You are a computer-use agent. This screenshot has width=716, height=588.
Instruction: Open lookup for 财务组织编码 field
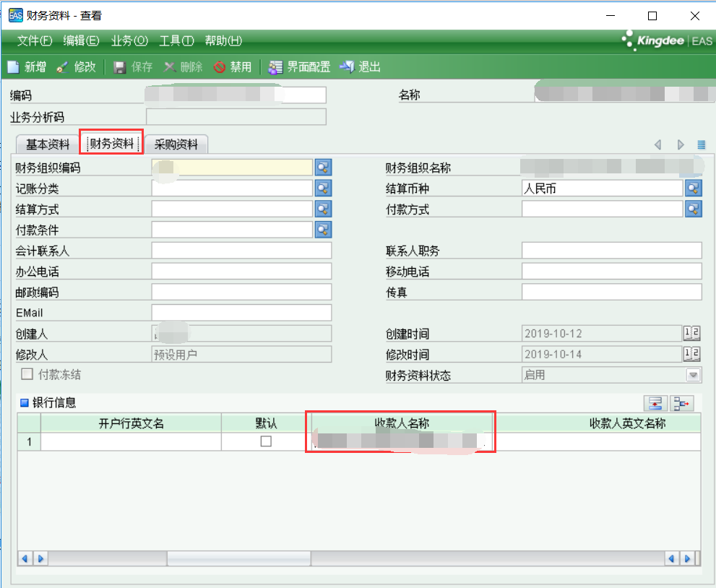[x=323, y=168]
